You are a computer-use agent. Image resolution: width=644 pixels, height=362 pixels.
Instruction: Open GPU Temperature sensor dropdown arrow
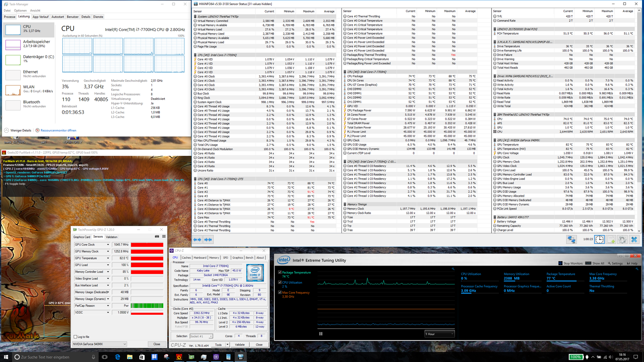(108, 258)
